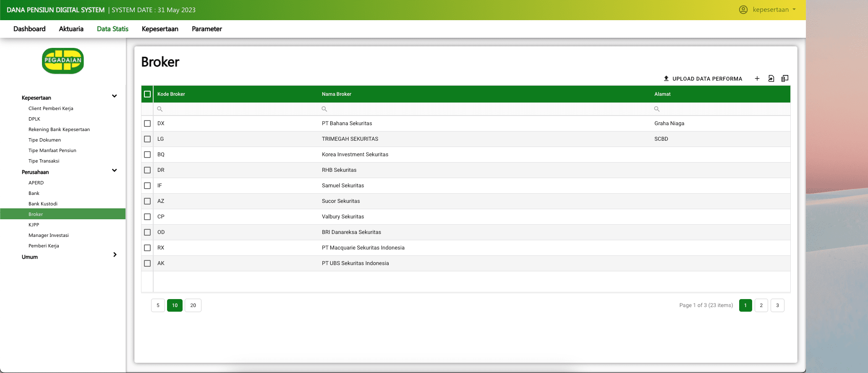
Task: Click the upload arrow icon
Action: pyautogui.click(x=666, y=79)
